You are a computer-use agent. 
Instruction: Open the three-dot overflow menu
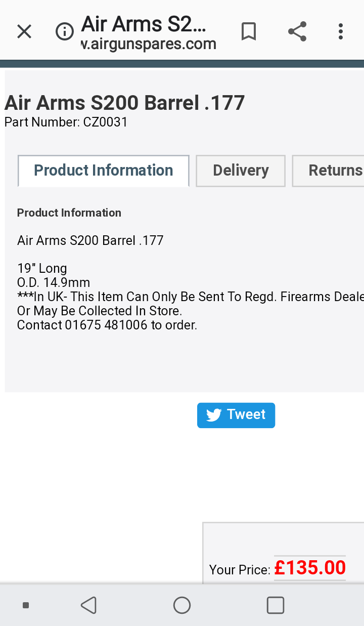341,31
